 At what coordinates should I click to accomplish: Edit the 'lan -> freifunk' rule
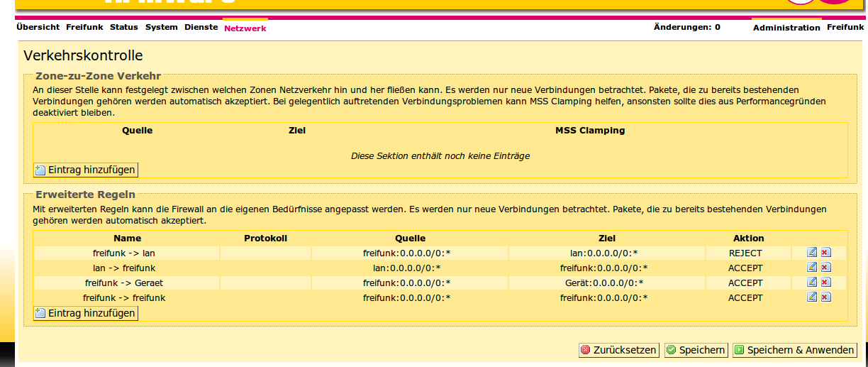point(812,268)
